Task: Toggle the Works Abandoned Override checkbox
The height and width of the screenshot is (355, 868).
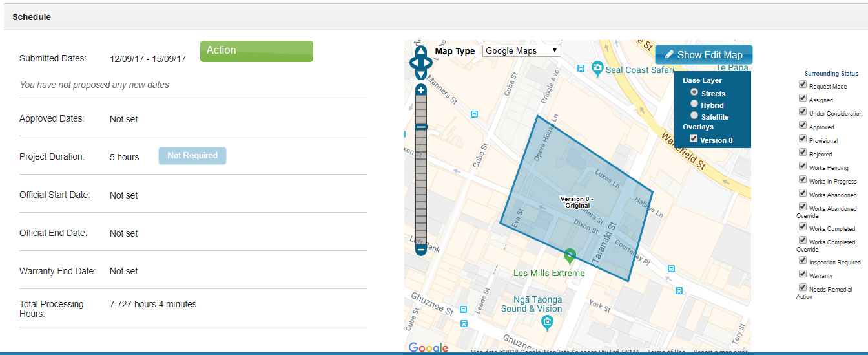Action: click(x=803, y=207)
